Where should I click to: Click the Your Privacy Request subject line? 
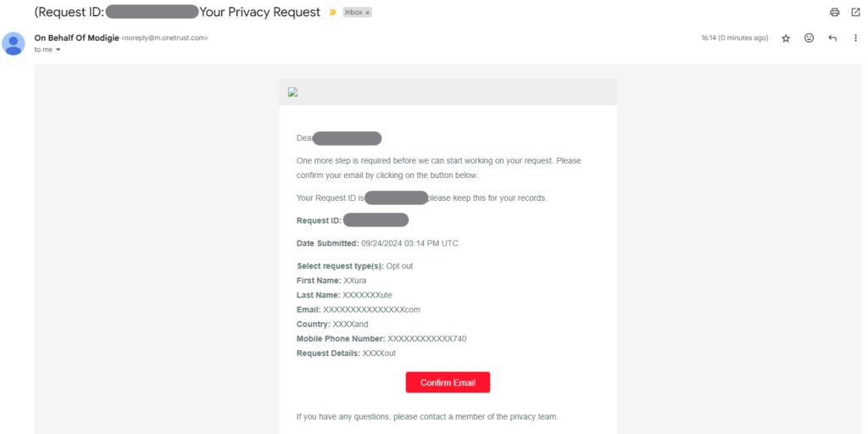click(259, 13)
